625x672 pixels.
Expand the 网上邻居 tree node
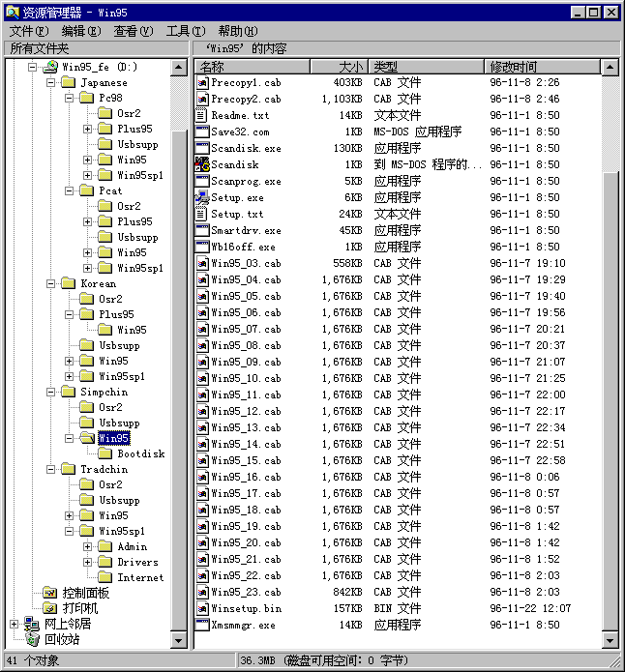pos(15,624)
